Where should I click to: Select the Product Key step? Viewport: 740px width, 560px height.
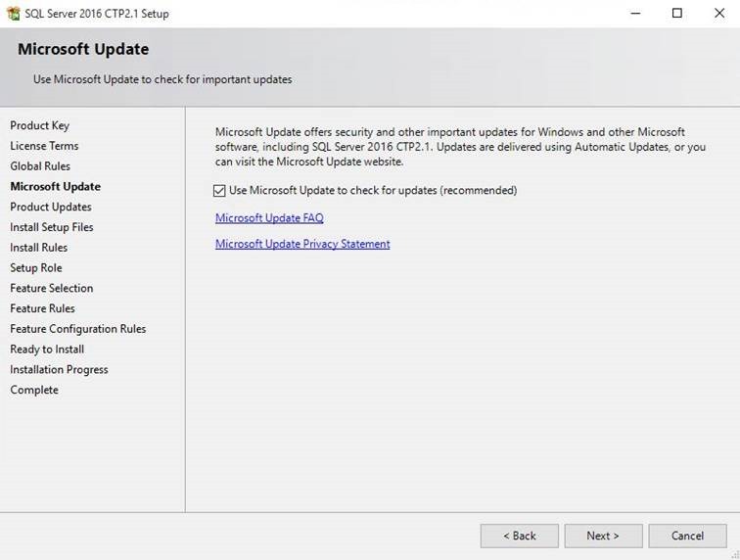pyautogui.click(x=39, y=125)
